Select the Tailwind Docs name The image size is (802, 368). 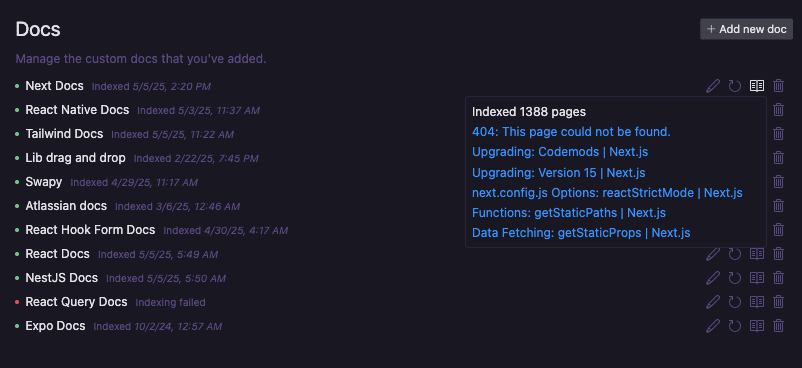point(64,134)
